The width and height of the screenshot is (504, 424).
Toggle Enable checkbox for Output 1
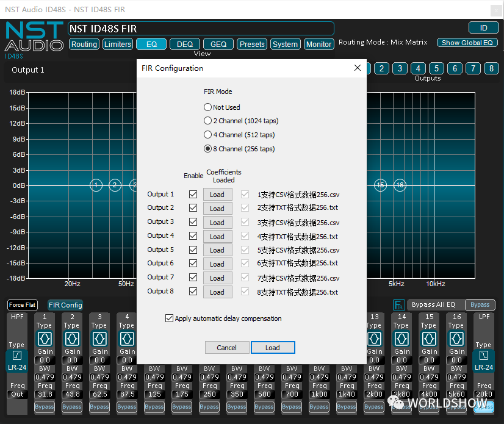click(193, 194)
